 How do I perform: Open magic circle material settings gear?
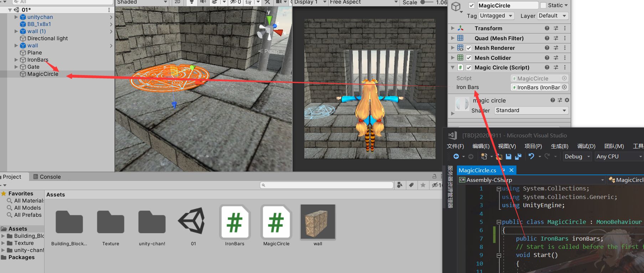(567, 100)
